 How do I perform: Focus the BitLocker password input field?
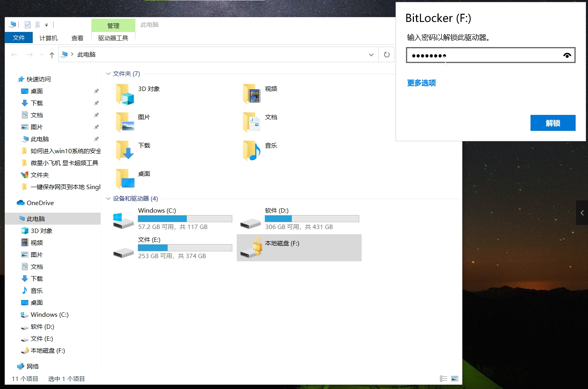(491, 55)
